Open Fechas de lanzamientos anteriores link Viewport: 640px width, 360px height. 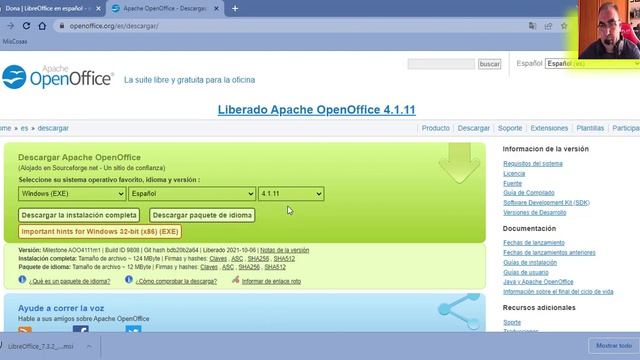tap(549, 253)
